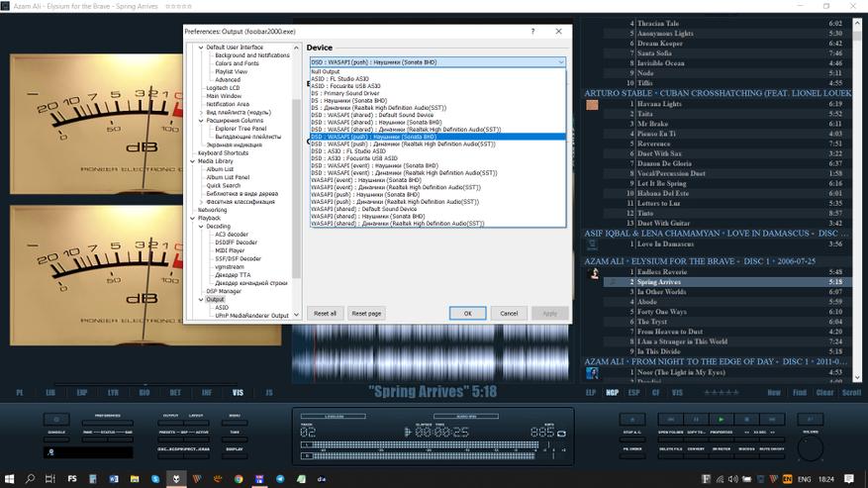Collapse Default User Interface tree node

click(x=201, y=48)
